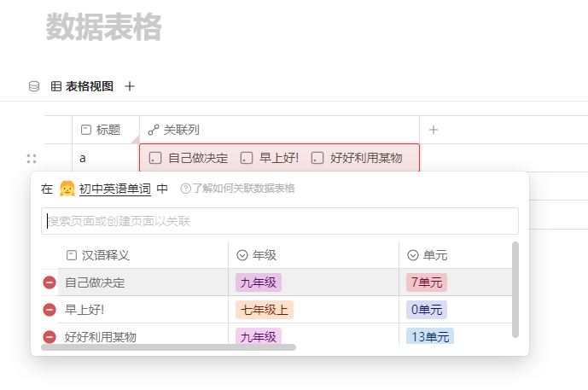
Task: Add a new column with the plus icon
Action: pos(434,130)
